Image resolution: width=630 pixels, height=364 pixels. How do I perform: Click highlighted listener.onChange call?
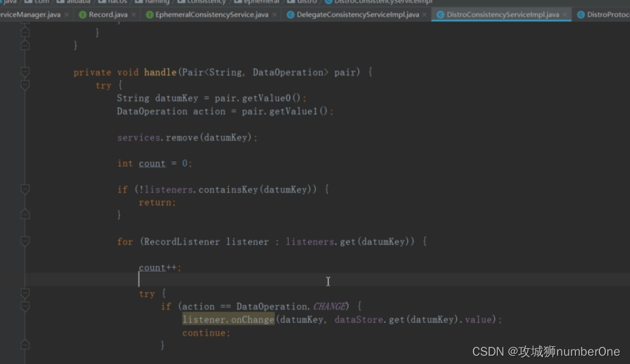pos(228,320)
